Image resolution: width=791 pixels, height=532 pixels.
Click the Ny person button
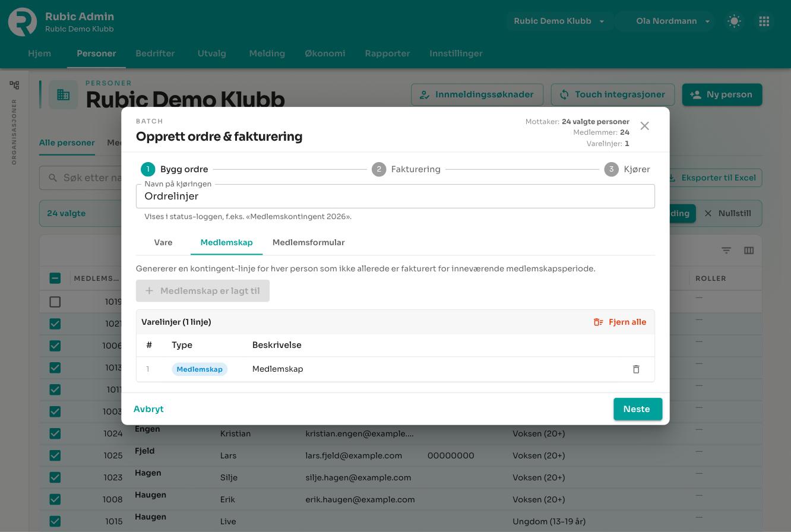point(722,94)
